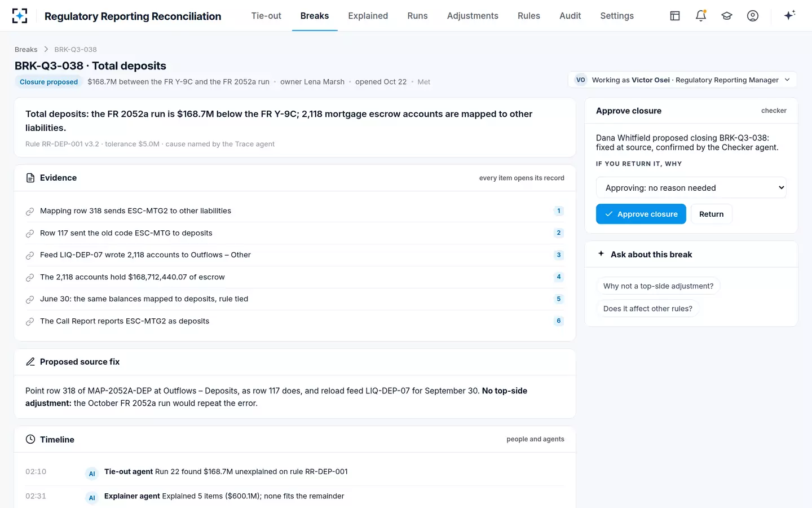Open the AI sparkle assistant icon

pyautogui.click(x=789, y=15)
